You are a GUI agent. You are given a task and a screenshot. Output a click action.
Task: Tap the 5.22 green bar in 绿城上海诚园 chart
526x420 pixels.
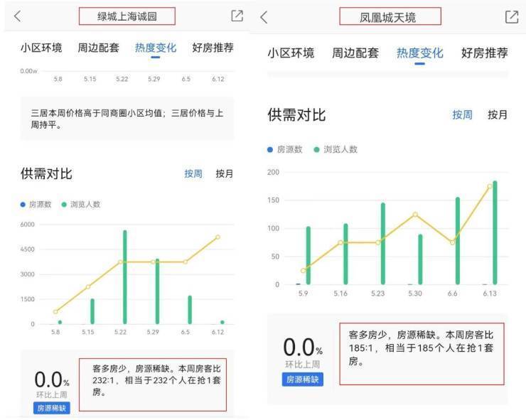coord(125,277)
